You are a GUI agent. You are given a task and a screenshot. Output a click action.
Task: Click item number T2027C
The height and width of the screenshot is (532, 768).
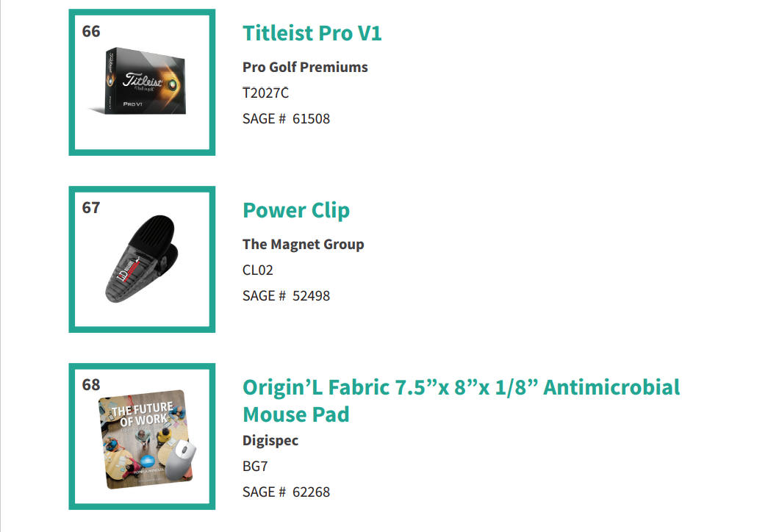coord(265,93)
